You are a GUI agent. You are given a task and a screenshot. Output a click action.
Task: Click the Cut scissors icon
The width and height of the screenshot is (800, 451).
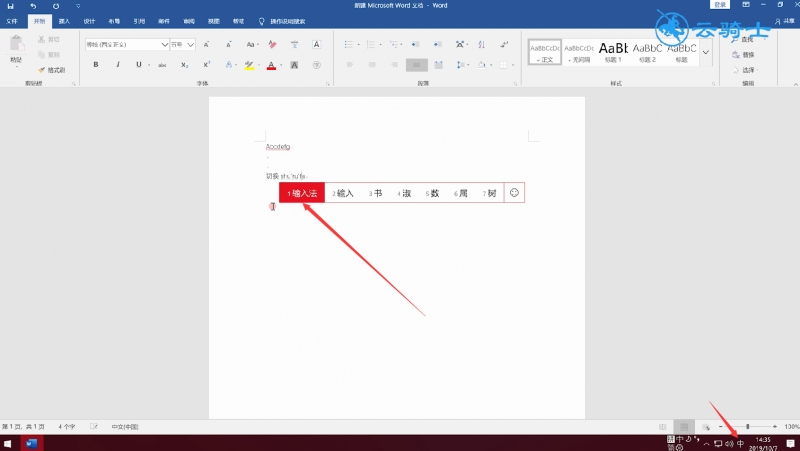pos(41,39)
